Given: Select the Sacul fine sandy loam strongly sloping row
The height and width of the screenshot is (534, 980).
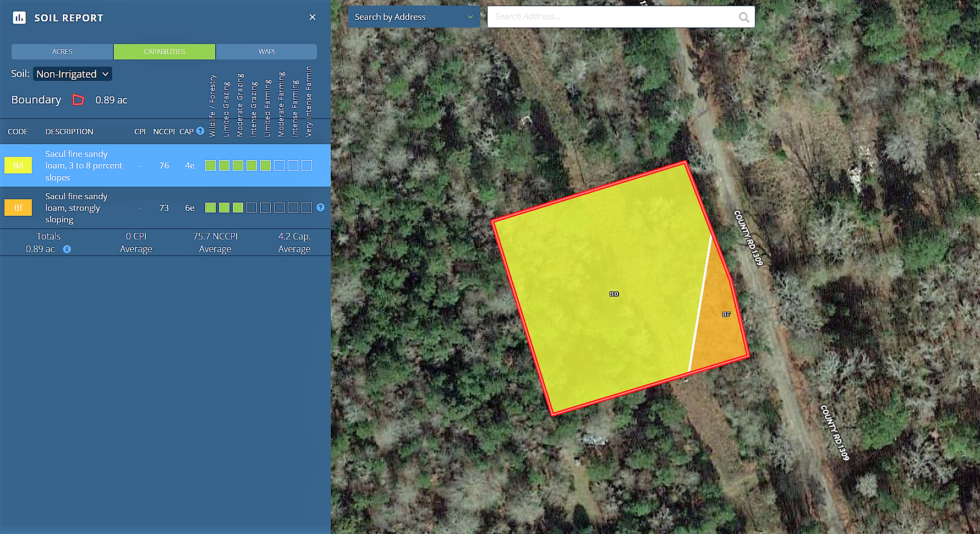Looking at the screenshot, I should [x=77, y=208].
